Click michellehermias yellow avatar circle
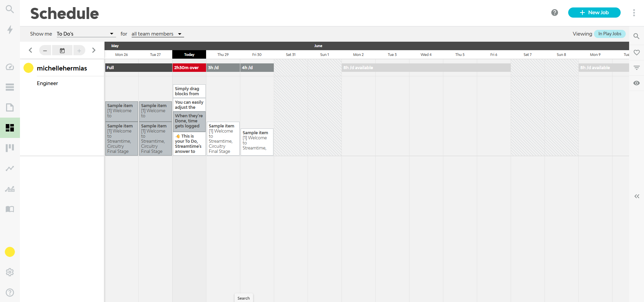The image size is (644, 302). pos(28,68)
